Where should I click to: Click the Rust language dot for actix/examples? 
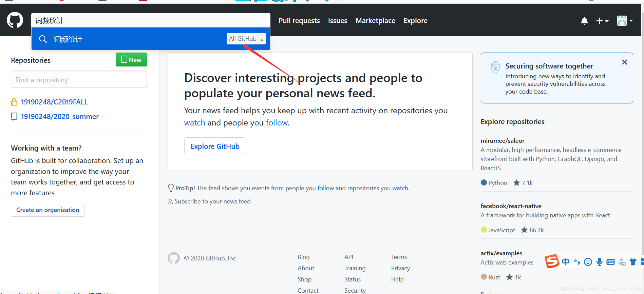point(484,277)
